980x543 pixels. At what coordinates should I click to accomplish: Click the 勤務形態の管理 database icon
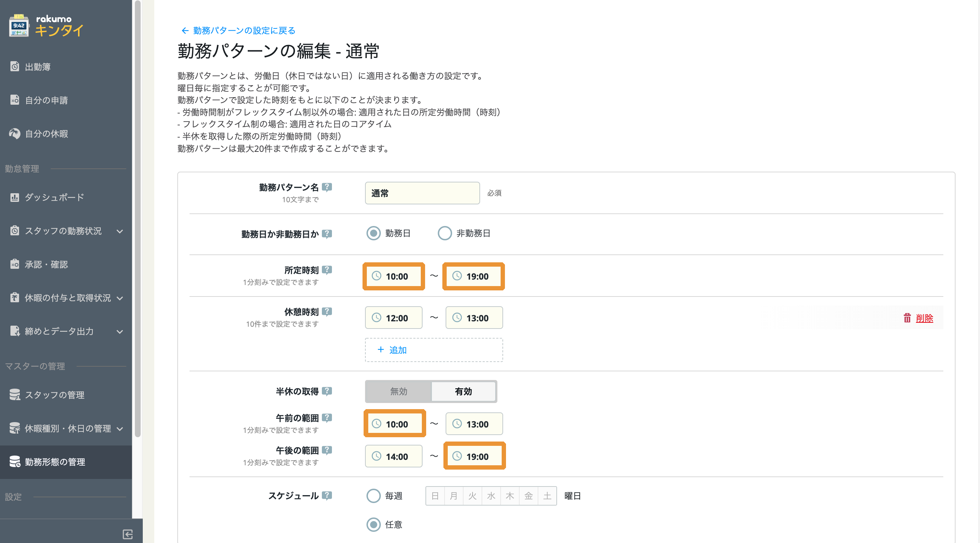[14, 462]
